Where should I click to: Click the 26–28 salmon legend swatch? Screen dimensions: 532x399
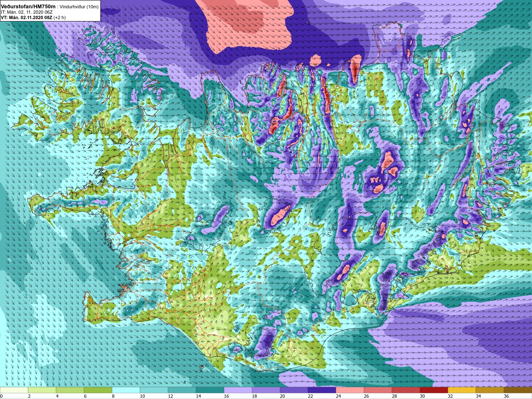378,390
